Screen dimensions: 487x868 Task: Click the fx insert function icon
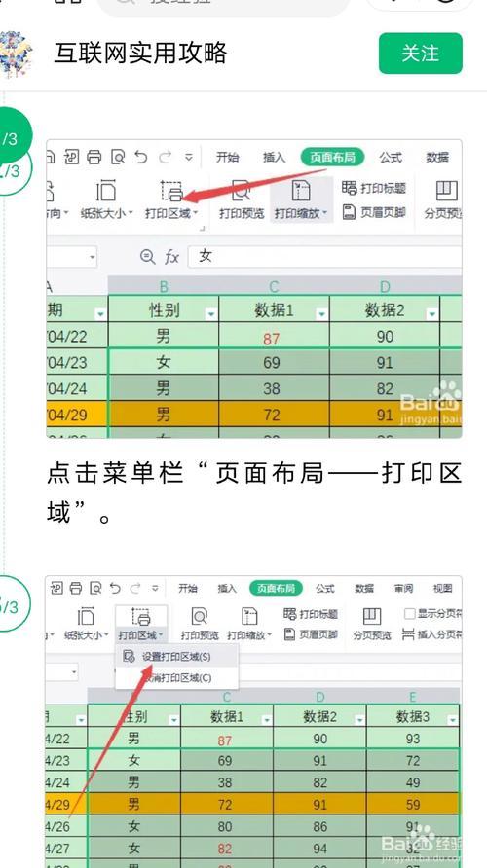point(171,257)
